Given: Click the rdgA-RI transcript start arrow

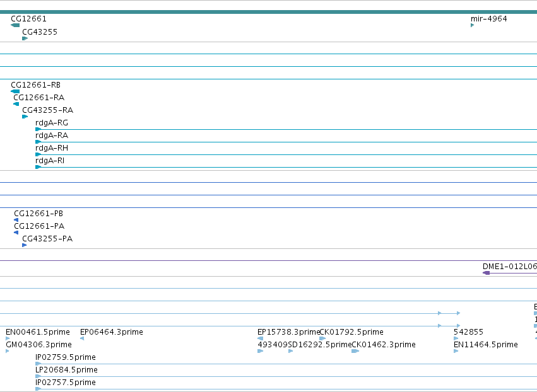Looking at the screenshot, I should pyautogui.click(x=38, y=167).
